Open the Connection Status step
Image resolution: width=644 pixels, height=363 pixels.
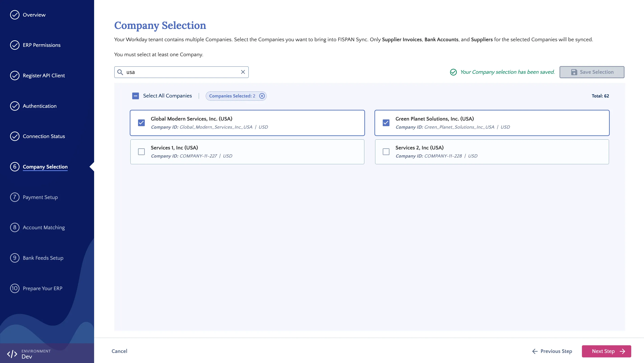point(44,136)
